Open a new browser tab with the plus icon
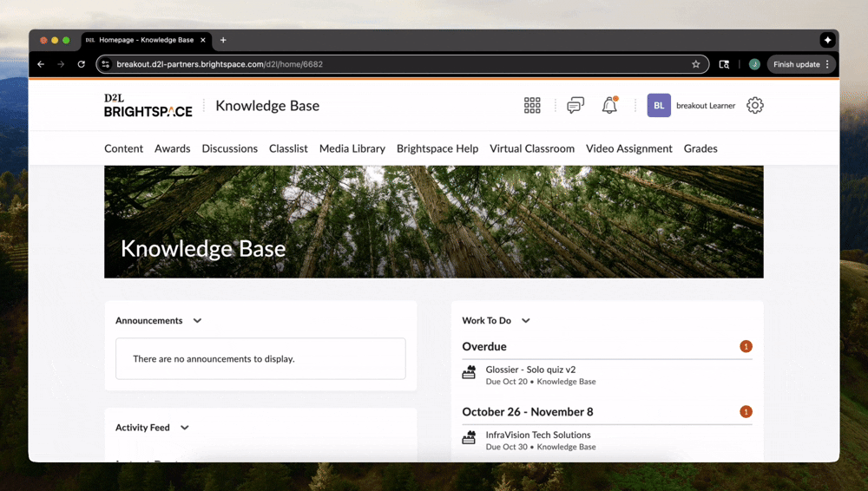 click(223, 40)
